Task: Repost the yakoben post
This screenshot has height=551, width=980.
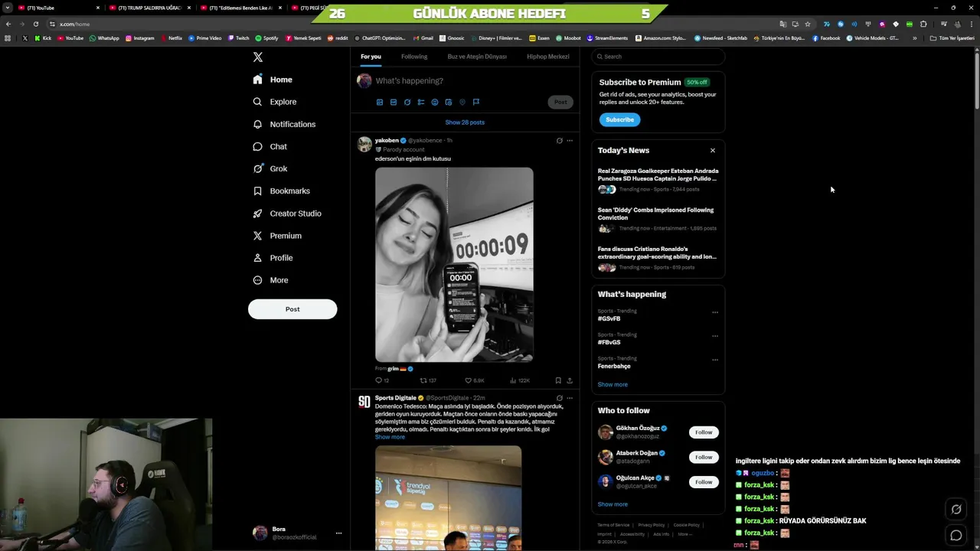Action: point(428,380)
